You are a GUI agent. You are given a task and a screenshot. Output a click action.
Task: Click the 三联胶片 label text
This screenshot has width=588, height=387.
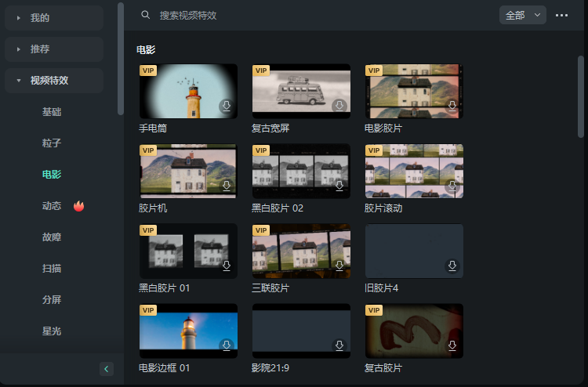tap(270, 288)
